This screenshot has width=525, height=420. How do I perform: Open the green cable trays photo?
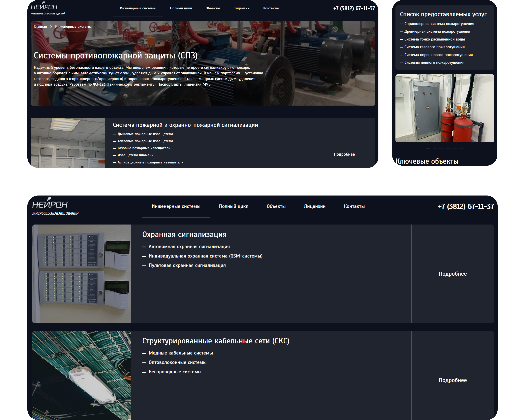point(82,375)
